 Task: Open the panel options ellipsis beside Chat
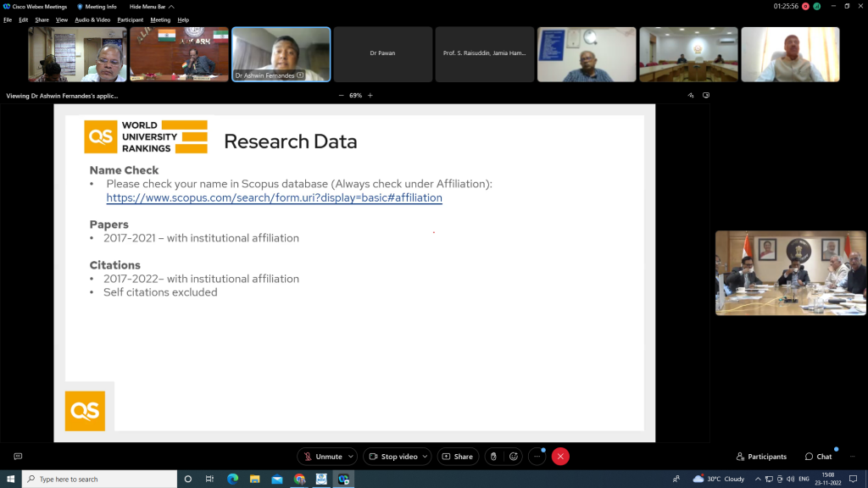tap(853, 457)
